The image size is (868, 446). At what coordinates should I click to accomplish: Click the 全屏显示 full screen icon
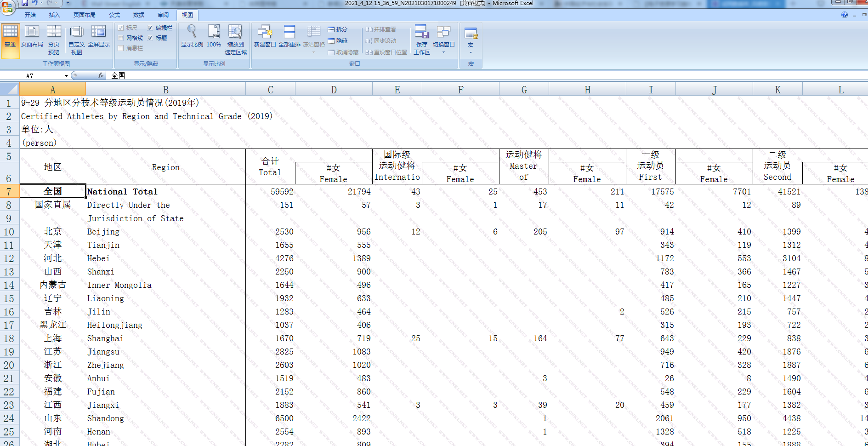99,36
